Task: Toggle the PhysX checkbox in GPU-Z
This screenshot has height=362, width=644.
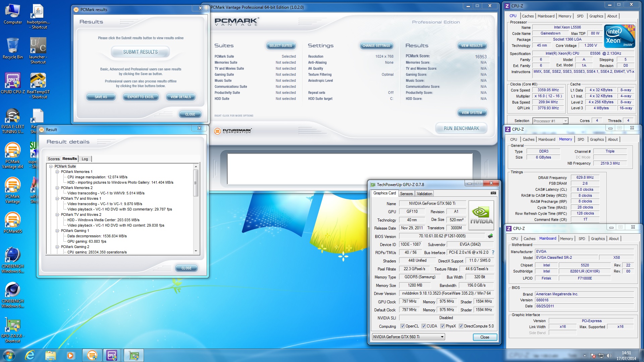Action: [442, 326]
